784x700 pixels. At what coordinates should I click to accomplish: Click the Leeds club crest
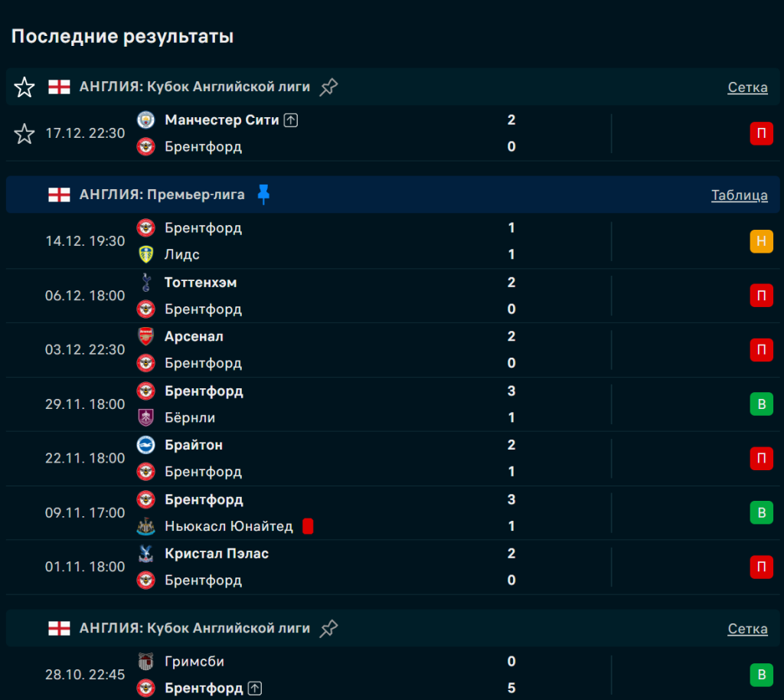[145, 254]
